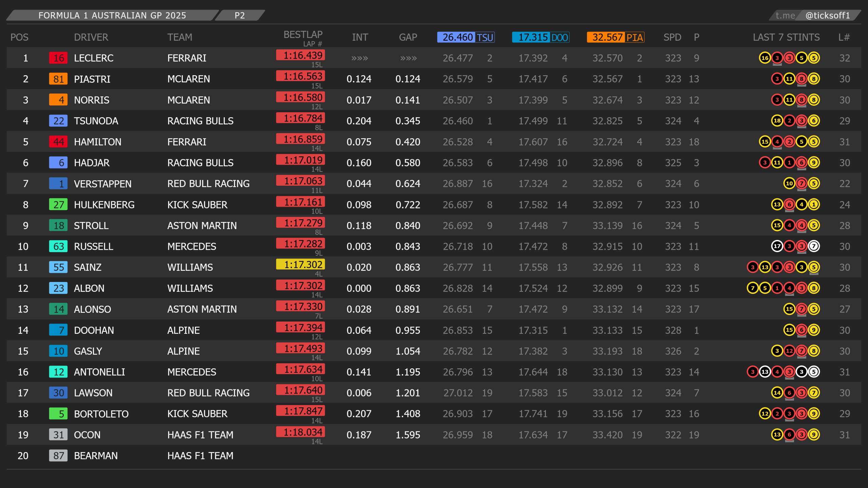Select the VERSTAPPEN driver name

click(x=102, y=184)
